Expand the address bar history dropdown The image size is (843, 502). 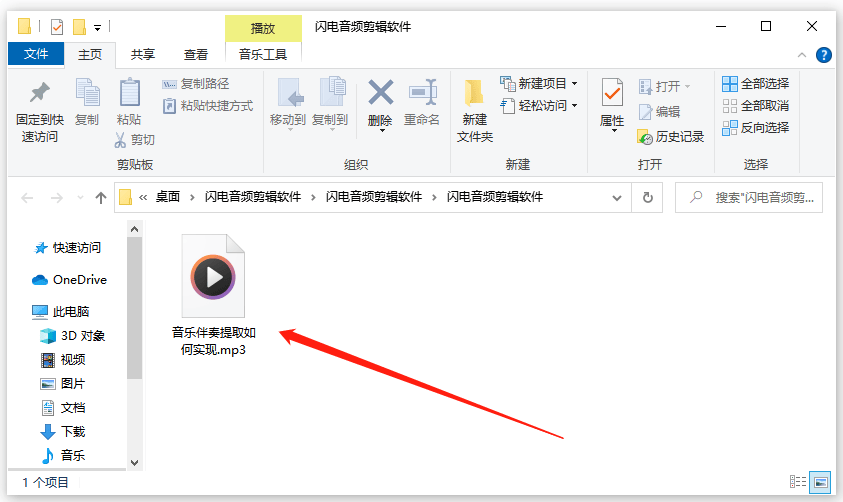[x=617, y=198]
